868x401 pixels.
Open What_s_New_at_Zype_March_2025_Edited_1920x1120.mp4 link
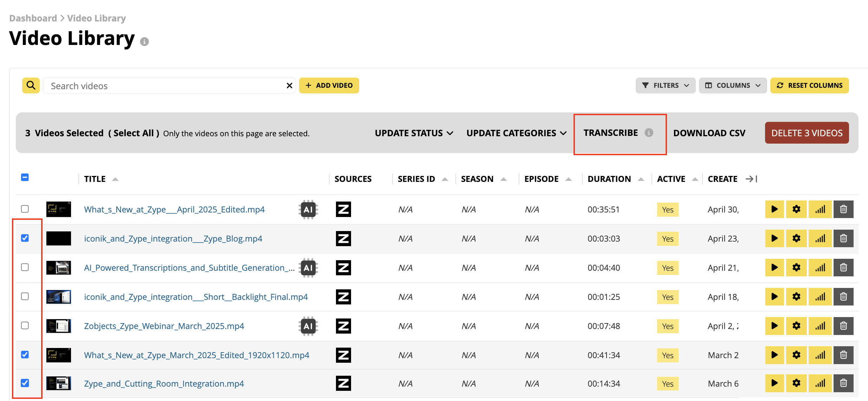click(197, 355)
